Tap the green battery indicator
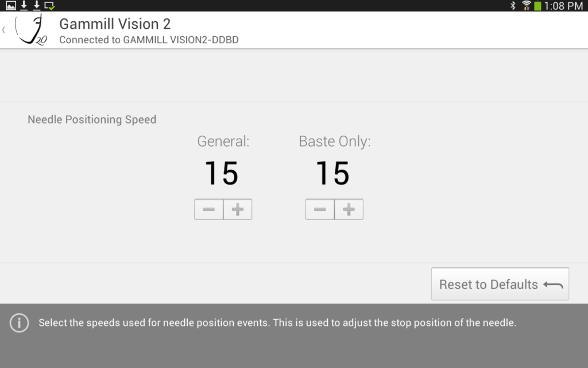The width and height of the screenshot is (588, 368). point(537,6)
